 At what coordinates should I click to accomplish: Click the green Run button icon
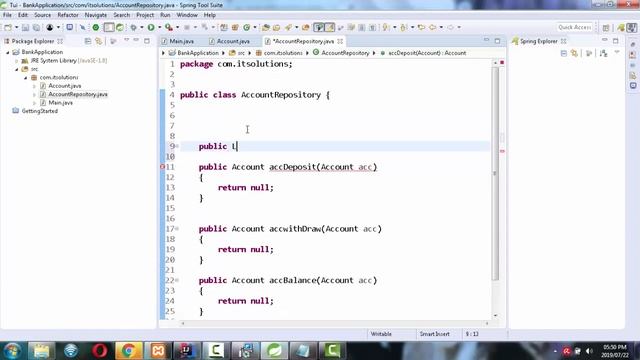click(151, 27)
